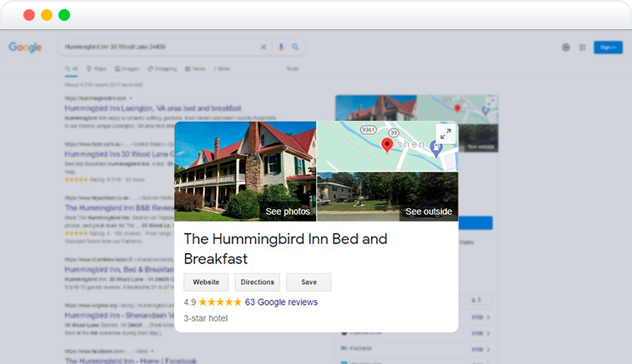632x364 pixels.
Task: Minimize window with yellow traffic light button
Action: [x=47, y=15]
